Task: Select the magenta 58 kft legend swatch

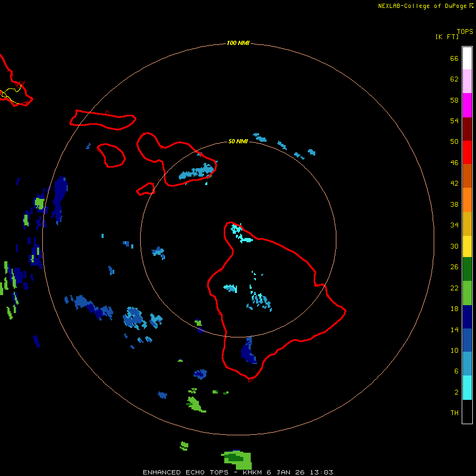Action: pos(467,105)
